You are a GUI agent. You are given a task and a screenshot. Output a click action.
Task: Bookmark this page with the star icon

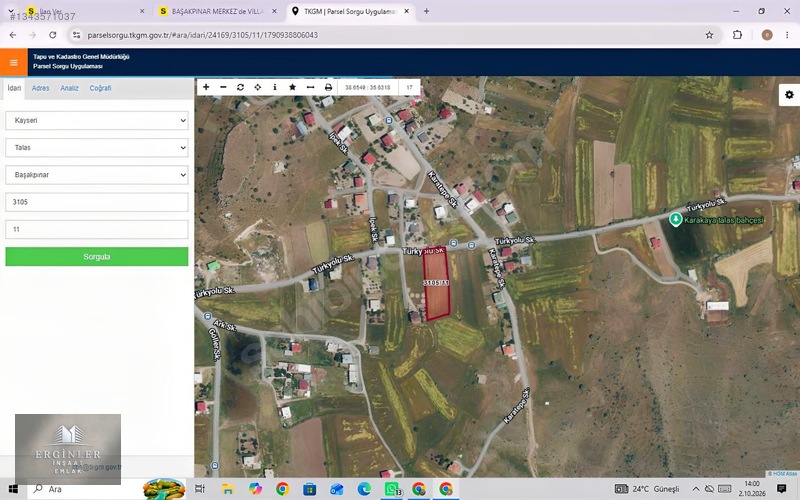click(x=709, y=35)
